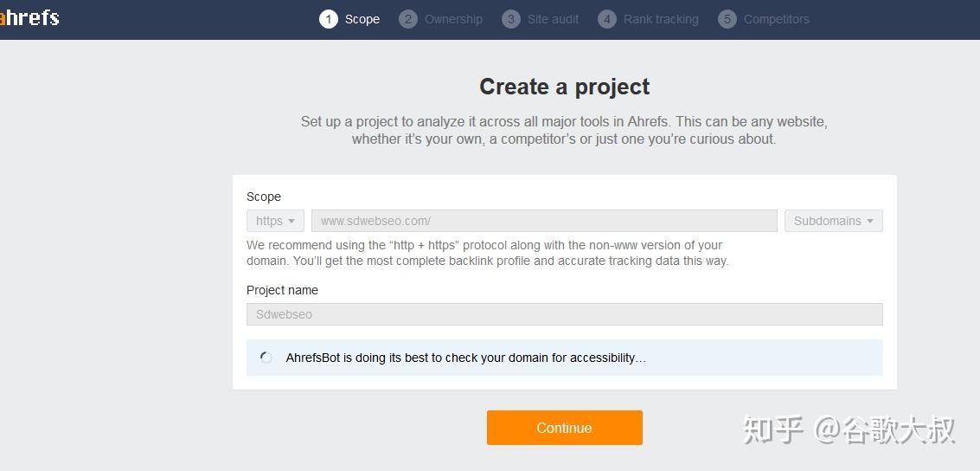Click the Ahrefs logo

29,17
